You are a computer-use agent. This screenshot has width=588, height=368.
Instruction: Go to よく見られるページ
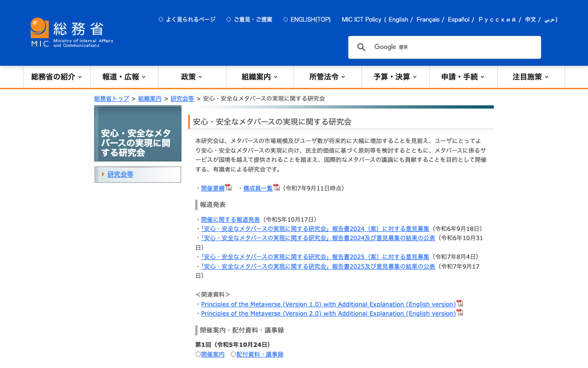click(187, 19)
